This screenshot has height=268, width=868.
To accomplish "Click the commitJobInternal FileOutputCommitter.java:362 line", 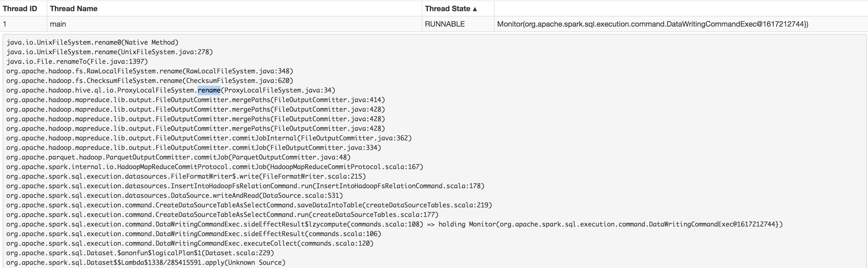I will (x=209, y=138).
